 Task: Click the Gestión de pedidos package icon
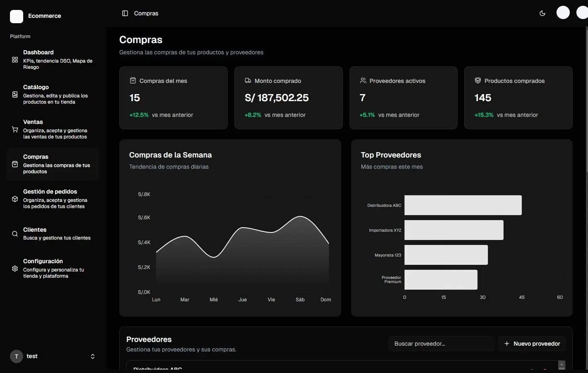tap(14, 199)
